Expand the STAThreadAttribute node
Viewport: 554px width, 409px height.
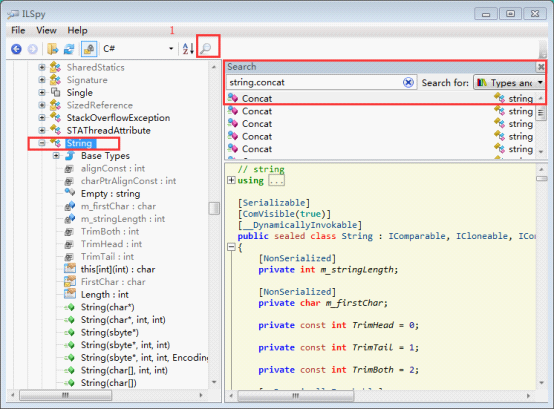click(x=42, y=130)
